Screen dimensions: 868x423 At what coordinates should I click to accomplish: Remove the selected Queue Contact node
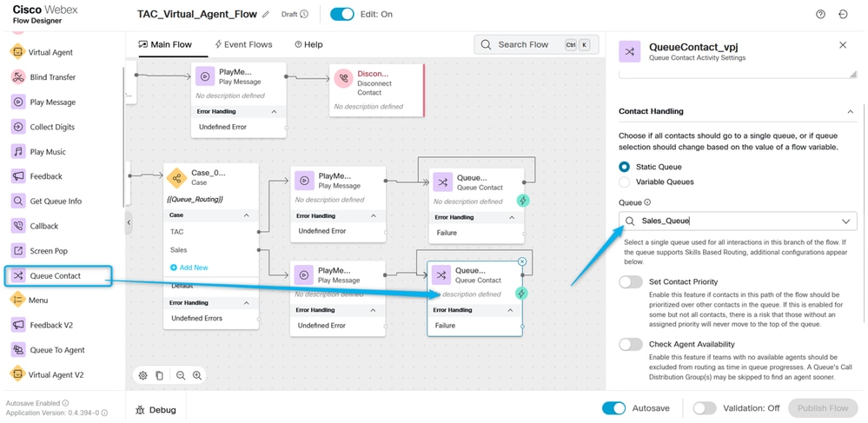(x=522, y=261)
